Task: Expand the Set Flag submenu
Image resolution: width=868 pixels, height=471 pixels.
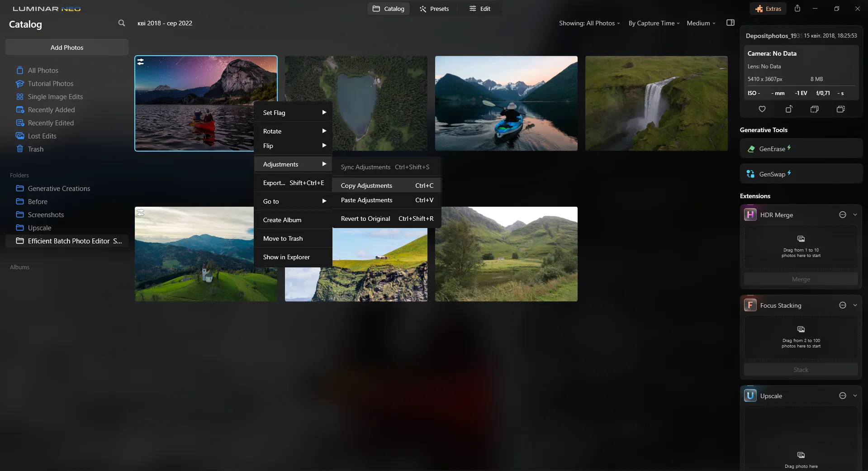Action: [x=294, y=112]
